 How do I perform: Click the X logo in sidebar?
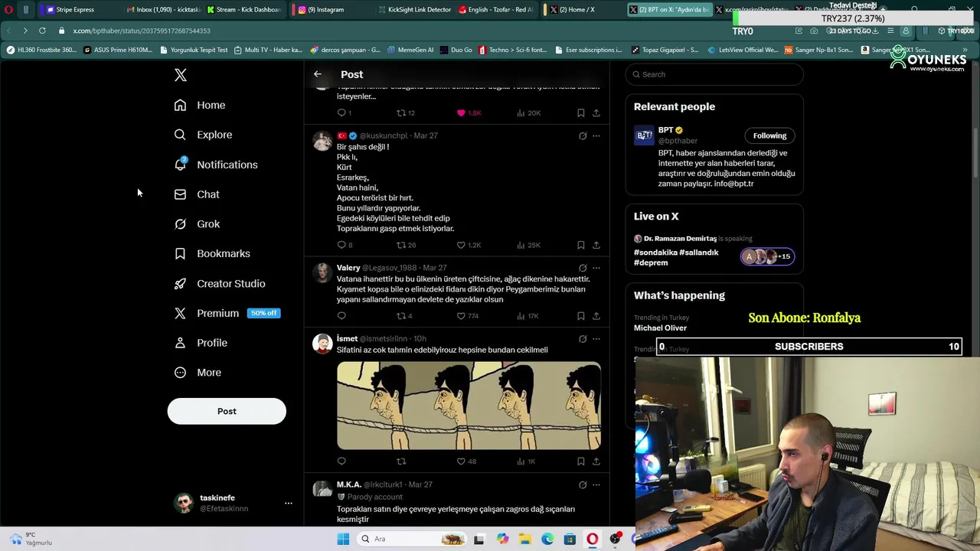point(181,75)
